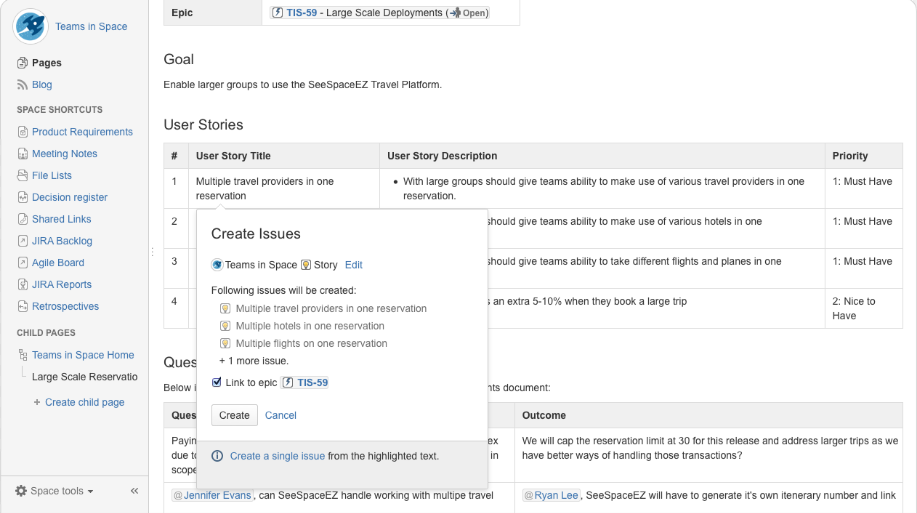Image resolution: width=917 pixels, height=513 pixels.
Task: Click the Shared Links icon
Action: point(23,219)
